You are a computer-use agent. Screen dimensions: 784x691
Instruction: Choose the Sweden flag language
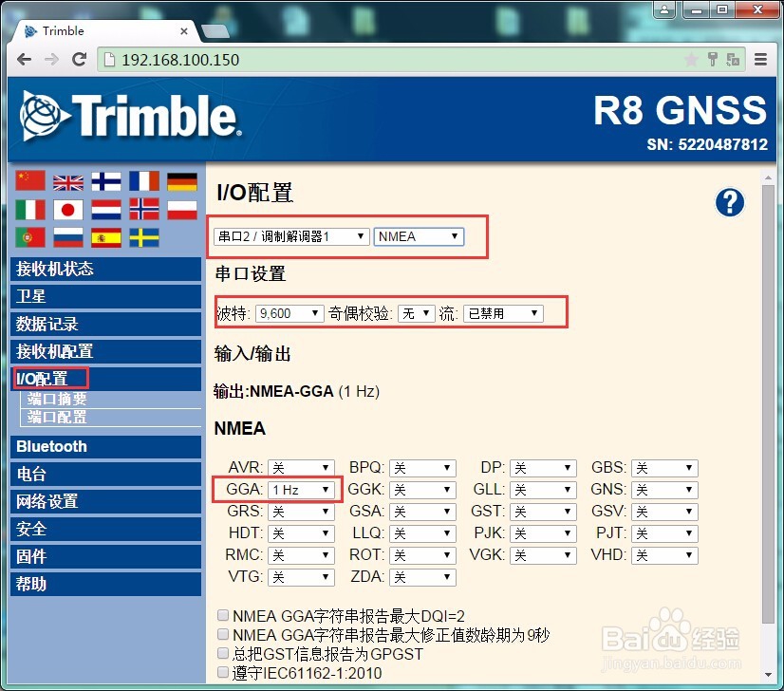(144, 237)
